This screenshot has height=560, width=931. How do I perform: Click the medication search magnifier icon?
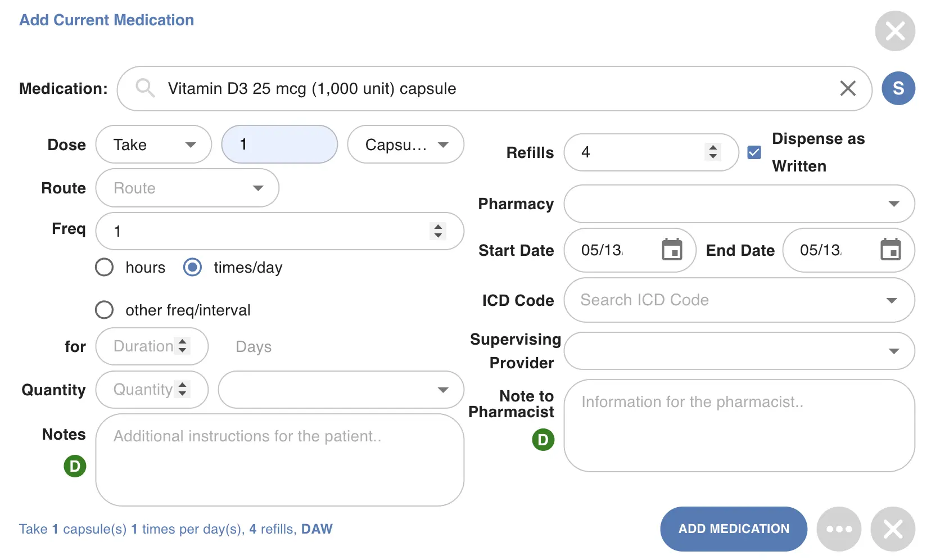[x=145, y=88]
